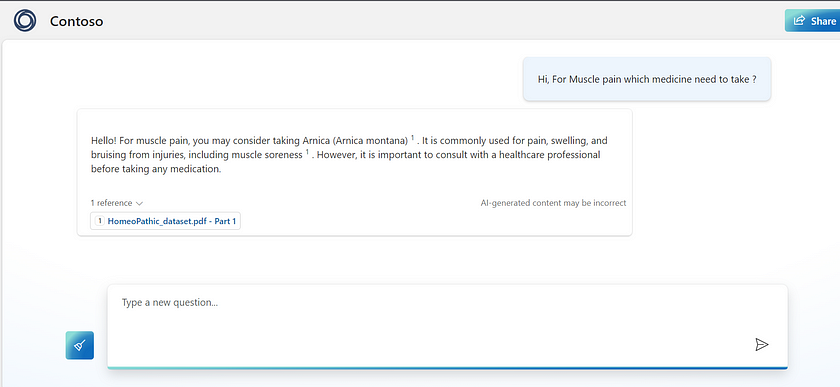
Task: Click the Share button label
Action: point(823,21)
